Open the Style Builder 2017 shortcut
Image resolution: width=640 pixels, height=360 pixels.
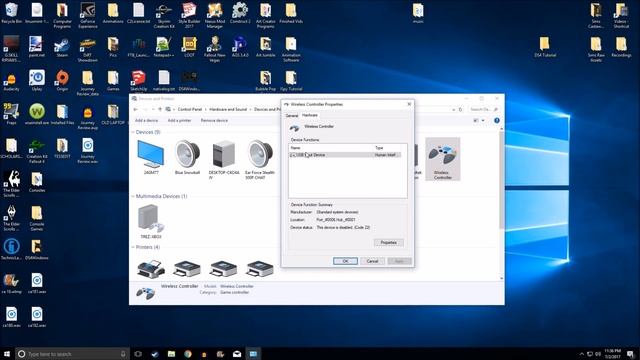pos(189,15)
